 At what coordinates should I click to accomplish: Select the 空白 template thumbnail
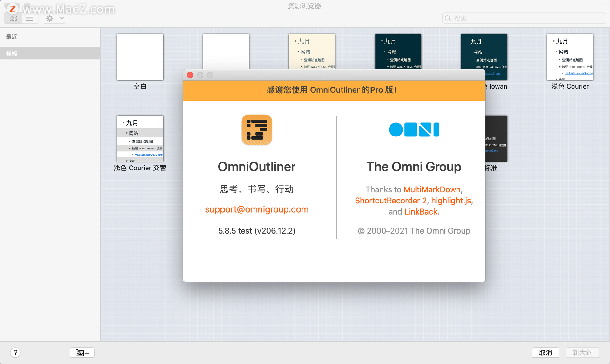pyautogui.click(x=140, y=57)
